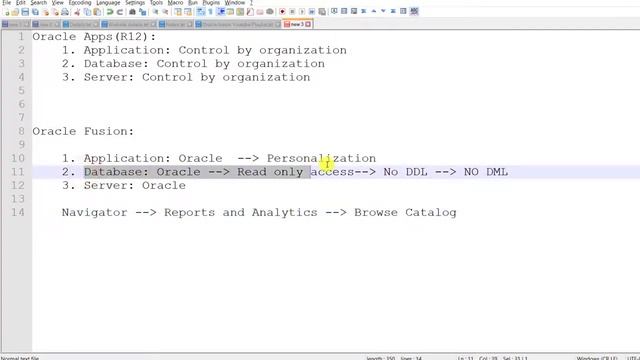The height and width of the screenshot is (360, 640).
Task: Undo with the green arrow icon
Action: (x=110, y=12)
